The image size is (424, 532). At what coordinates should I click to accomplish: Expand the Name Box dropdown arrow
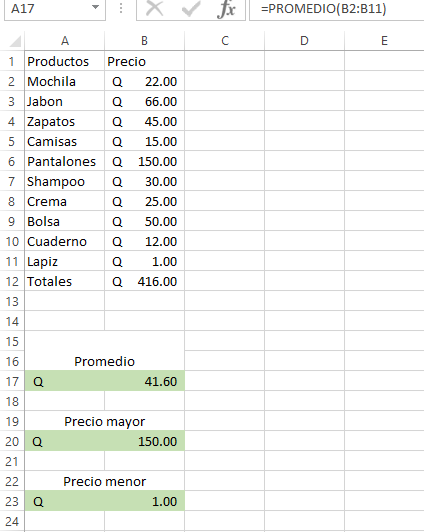[96, 7]
